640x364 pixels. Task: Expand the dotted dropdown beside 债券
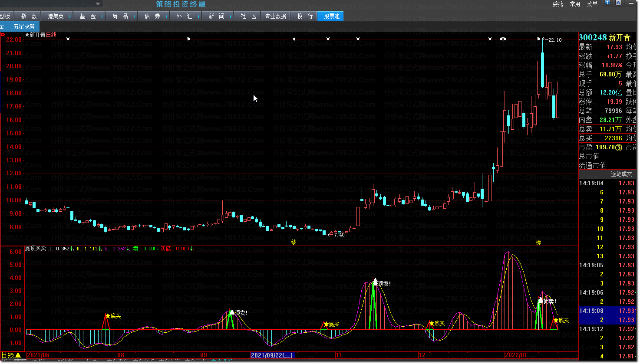click(167, 16)
